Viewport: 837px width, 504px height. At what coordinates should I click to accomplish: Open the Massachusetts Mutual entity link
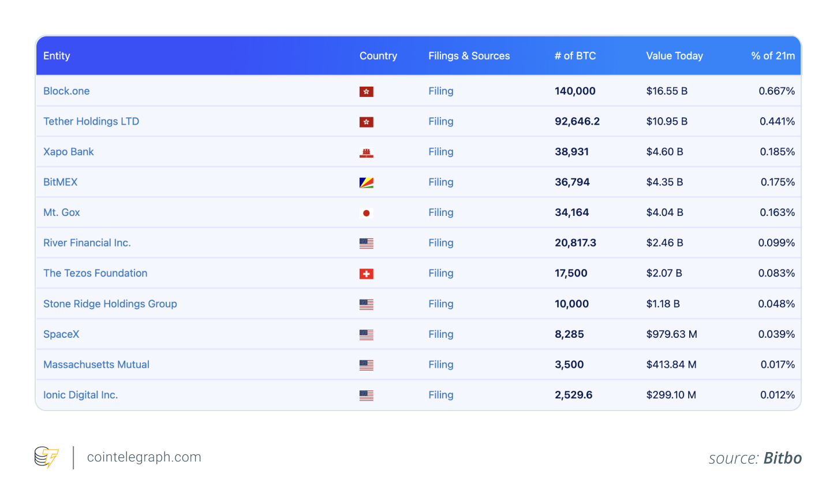(x=96, y=364)
